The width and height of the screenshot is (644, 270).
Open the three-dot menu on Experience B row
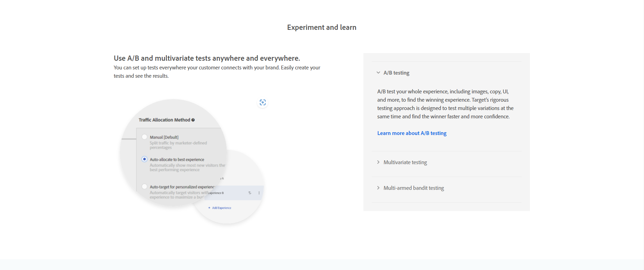click(259, 193)
